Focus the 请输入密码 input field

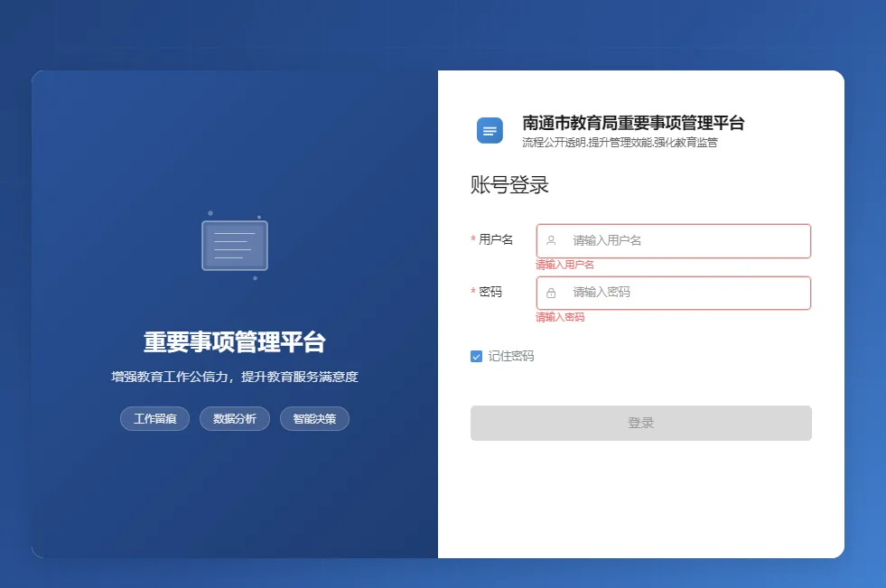click(x=686, y=293)
